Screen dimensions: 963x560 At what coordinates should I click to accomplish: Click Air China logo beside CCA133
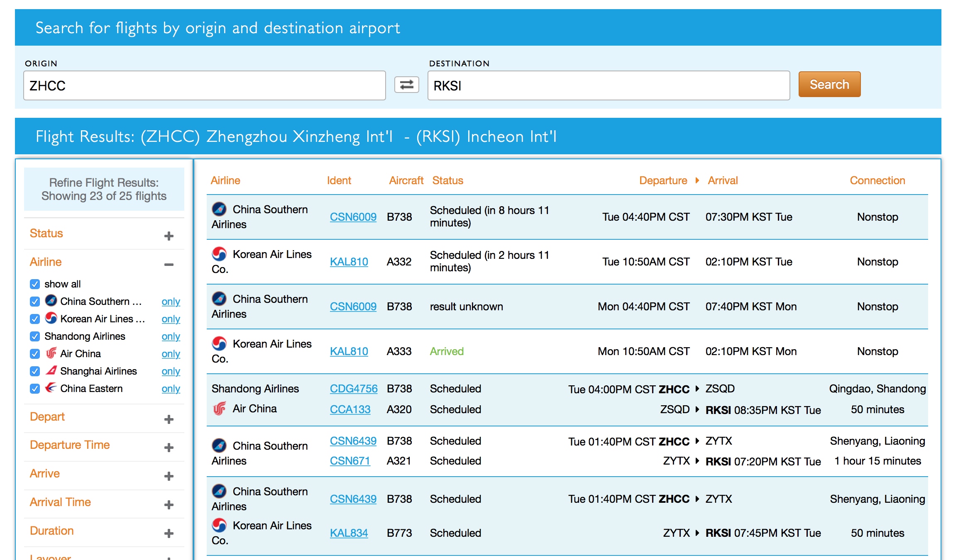(220, 409)
